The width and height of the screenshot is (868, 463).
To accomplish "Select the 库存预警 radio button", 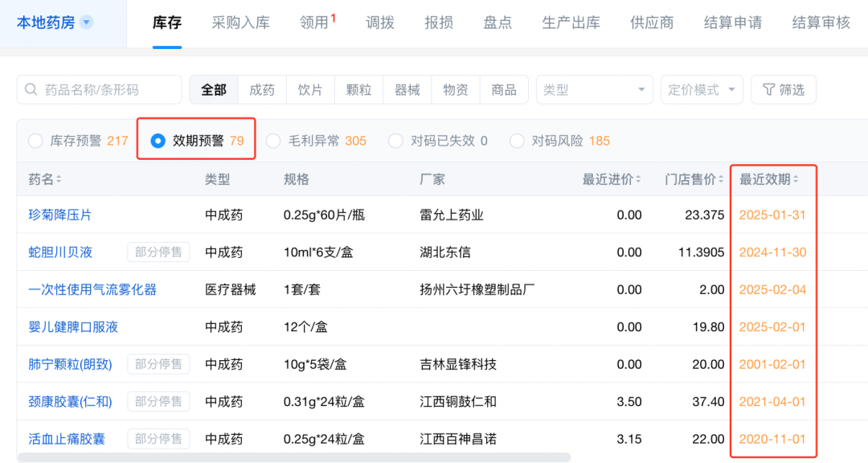I will tap(35, 141).
